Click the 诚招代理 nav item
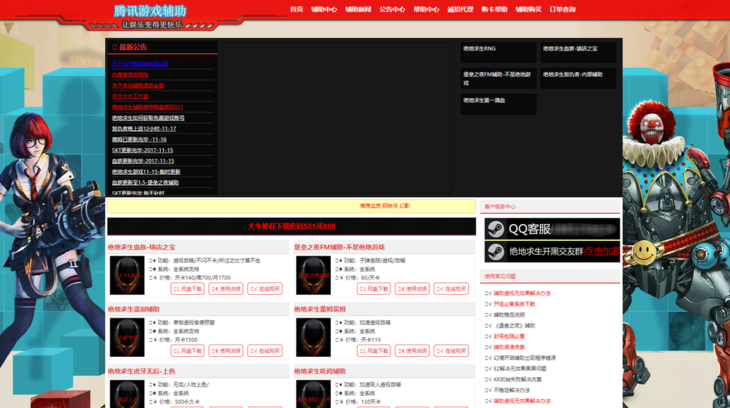Screen dimensions: 730x408 coord(460,9)
